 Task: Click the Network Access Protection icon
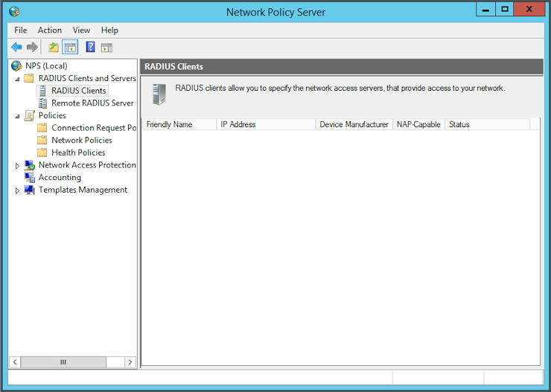30,165
